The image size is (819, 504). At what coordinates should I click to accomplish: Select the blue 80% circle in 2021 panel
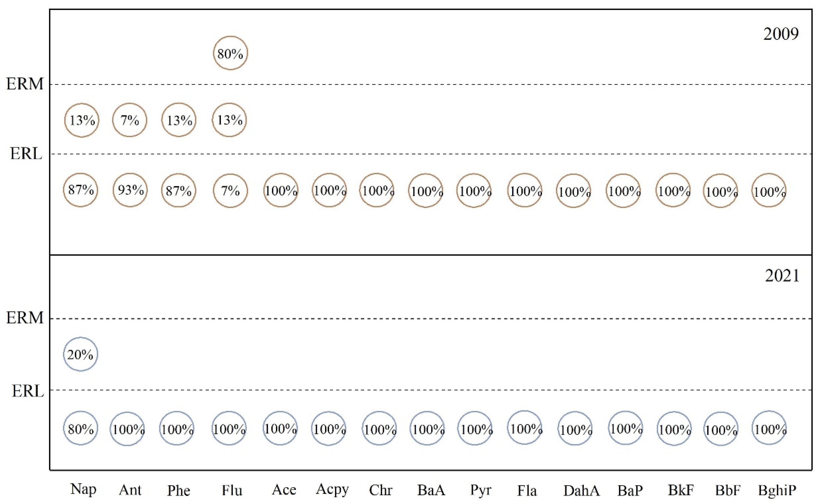[80, 429]
